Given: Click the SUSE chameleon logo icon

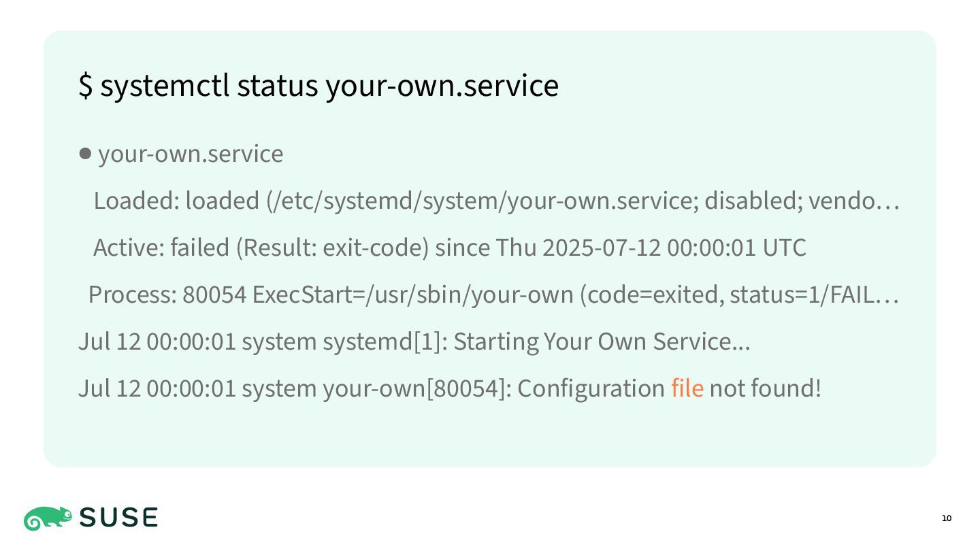Looking at the screenshot, I should (x=48, y=518).
